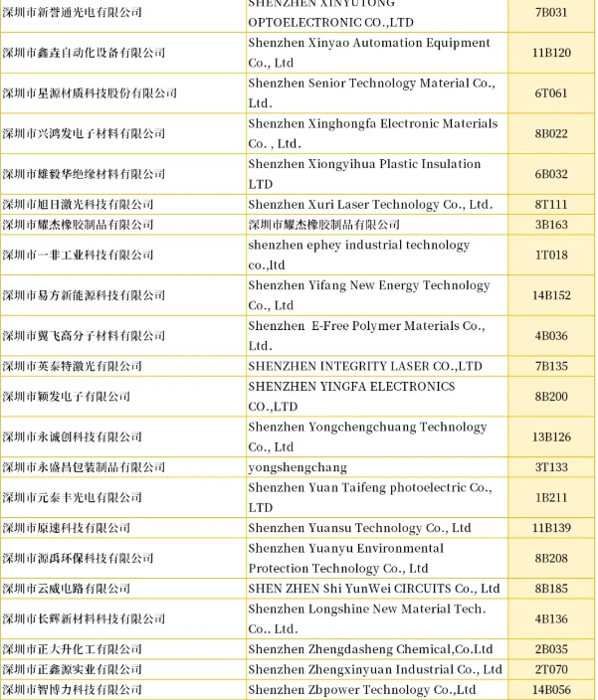Select booth number 11B120
This screenshot has height=700, width=598.
click(x=551, y=53)
